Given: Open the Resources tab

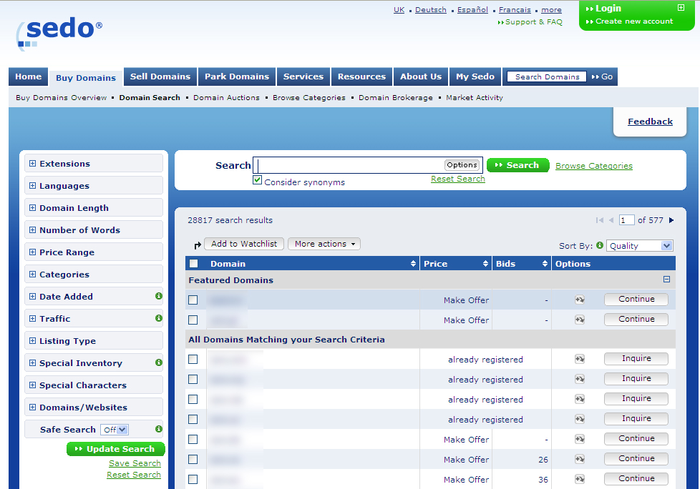Looking at the screenshot, I should click(x=362, y=77).
